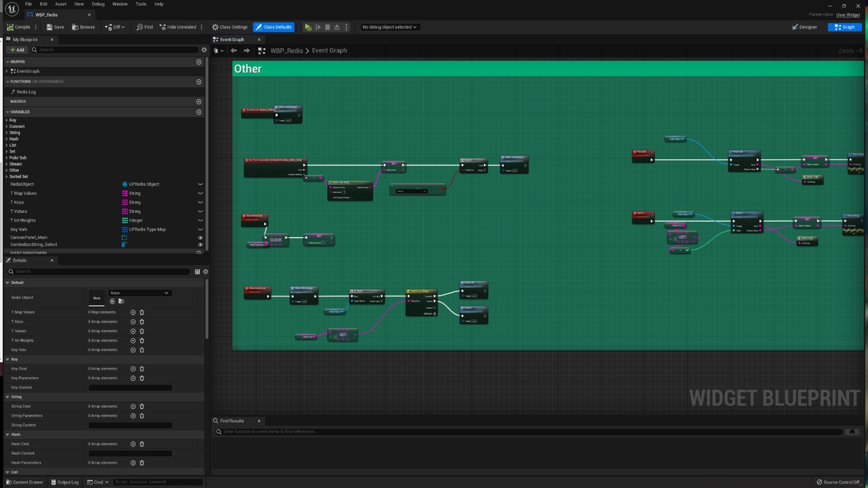The image size is (868, 488).
Task: Open settings gear in My Blueprint panel
Action: (204, 49)
